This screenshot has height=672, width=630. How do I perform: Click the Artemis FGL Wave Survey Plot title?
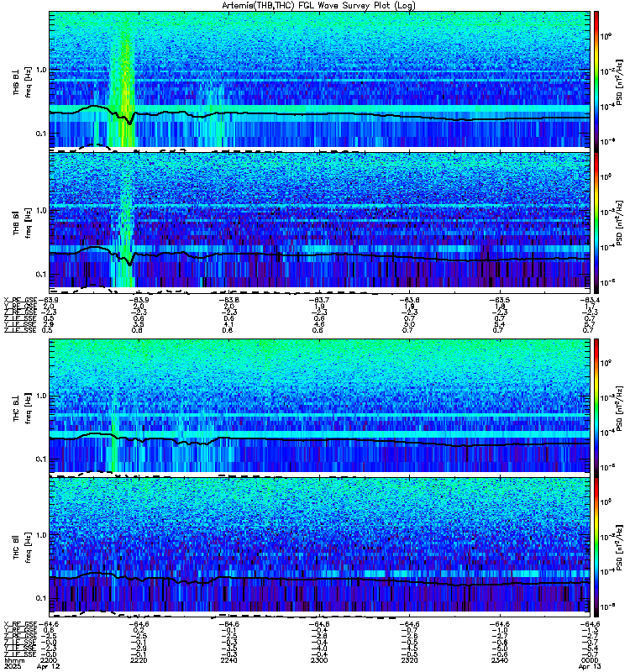point(318,6)
